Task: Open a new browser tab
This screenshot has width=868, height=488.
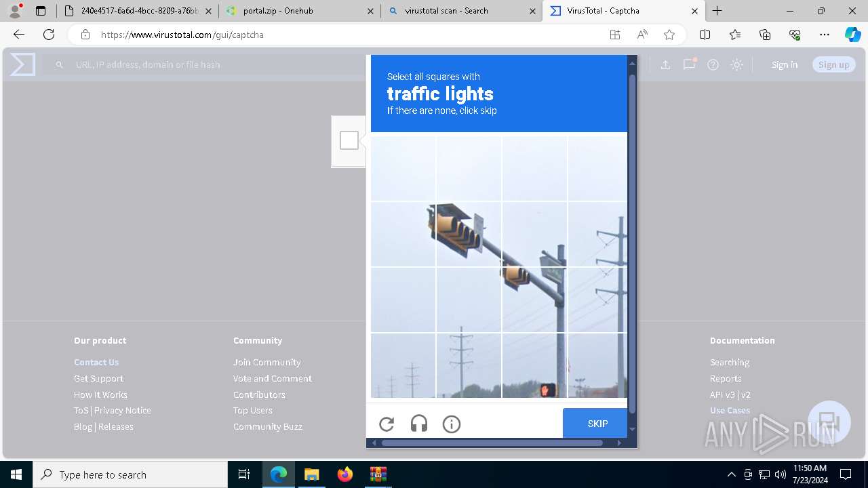Action: tap(717, 11)
